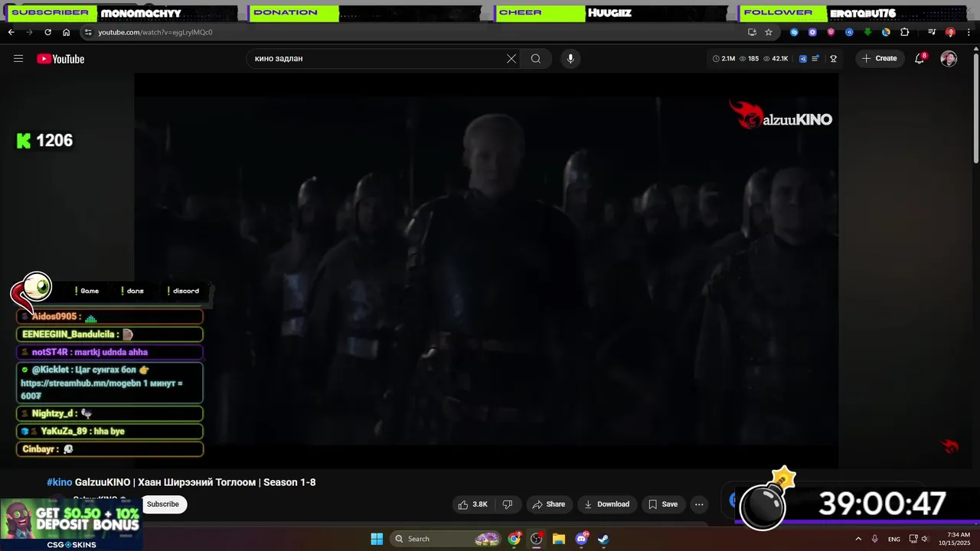Viewport: 980px width, 551px height.
Task: Clear the YouTube search query
Action: point(511,58)
